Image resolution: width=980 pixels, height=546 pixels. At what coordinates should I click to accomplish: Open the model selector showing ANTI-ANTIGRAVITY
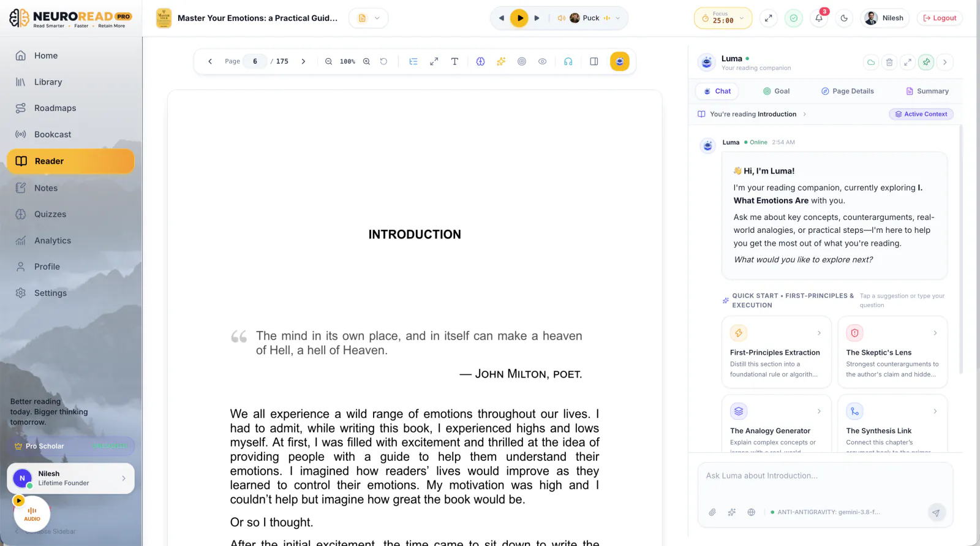[x=825, y=512]
